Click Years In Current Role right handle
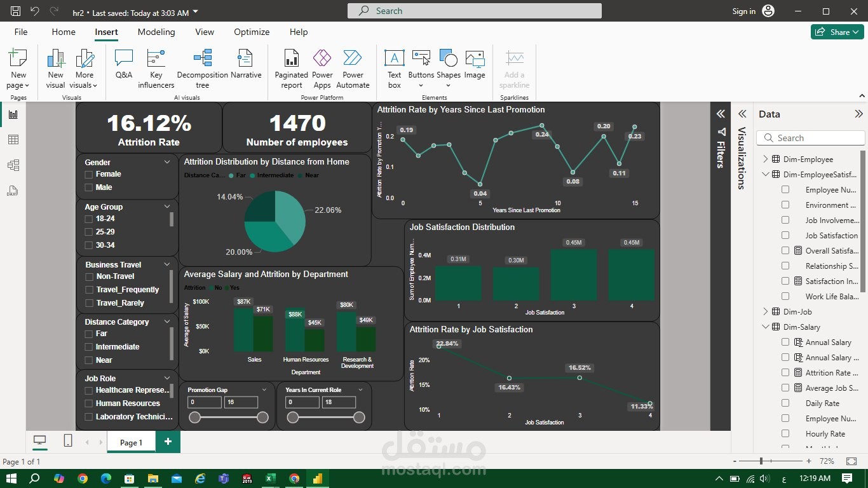 [359, 417]
